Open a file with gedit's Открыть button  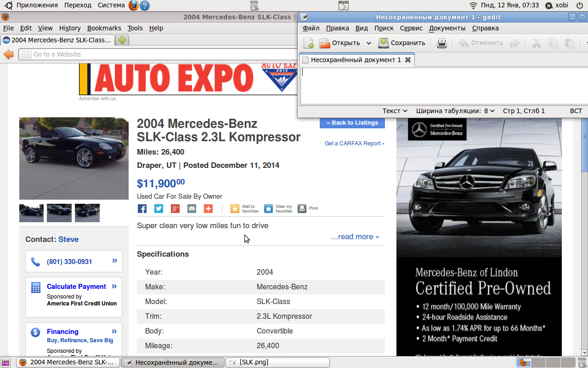click(x=340, y=43)
